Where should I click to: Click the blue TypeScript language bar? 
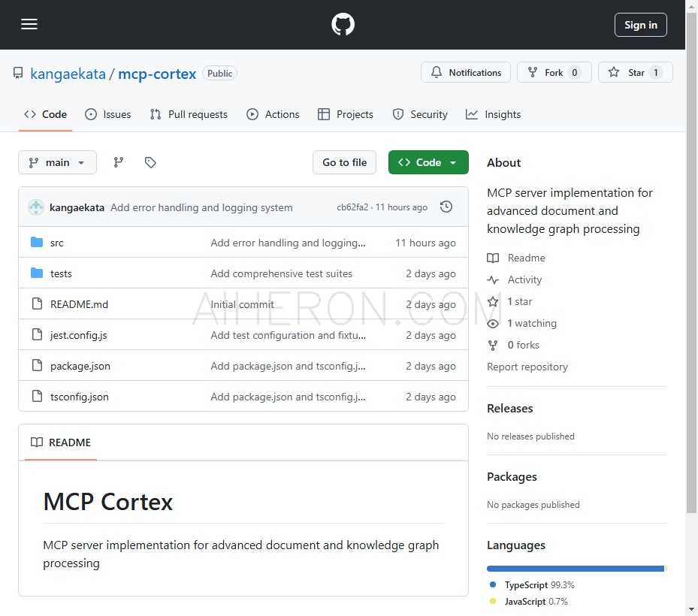click(x=575, y=569)
